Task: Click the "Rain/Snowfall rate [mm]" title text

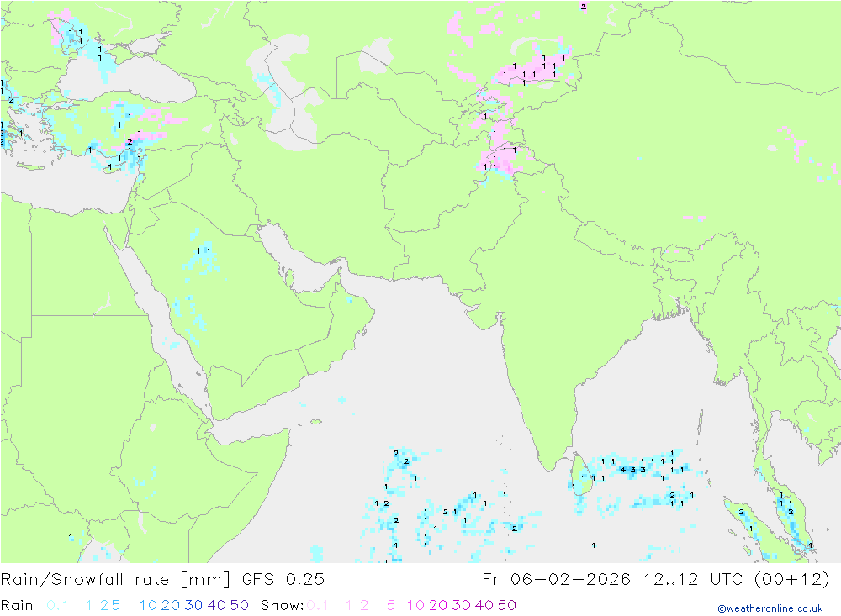Action: point(116,580)
